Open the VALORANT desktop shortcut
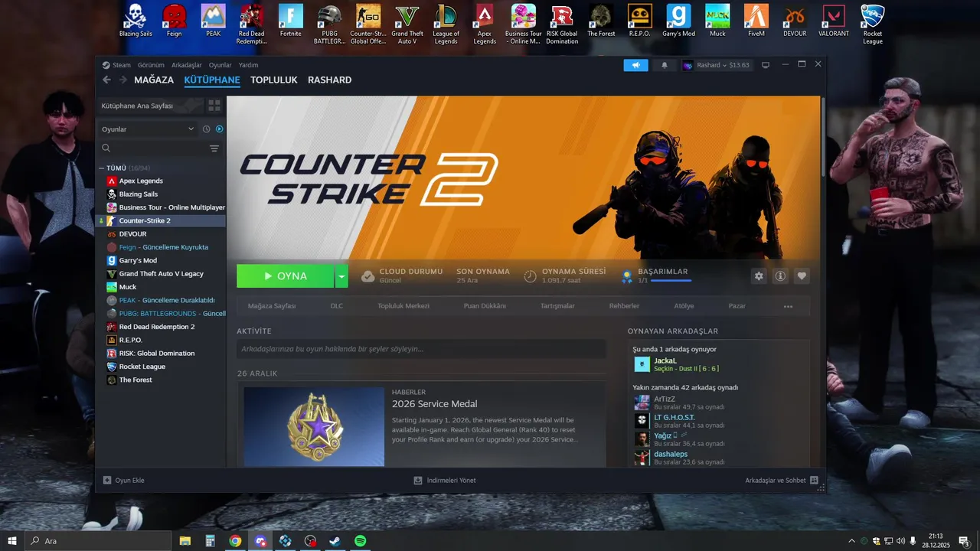Screen dimensions: 980x551 pos(833,21)
